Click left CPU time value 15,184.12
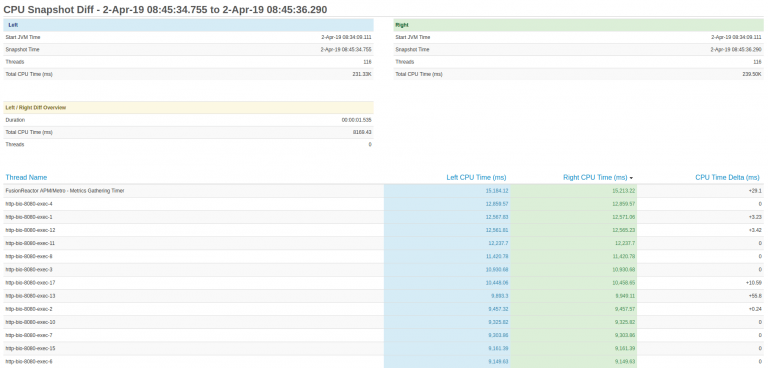The height and width of the screenshot is (368, 768). pyautogui.click(x=497, y=191)
